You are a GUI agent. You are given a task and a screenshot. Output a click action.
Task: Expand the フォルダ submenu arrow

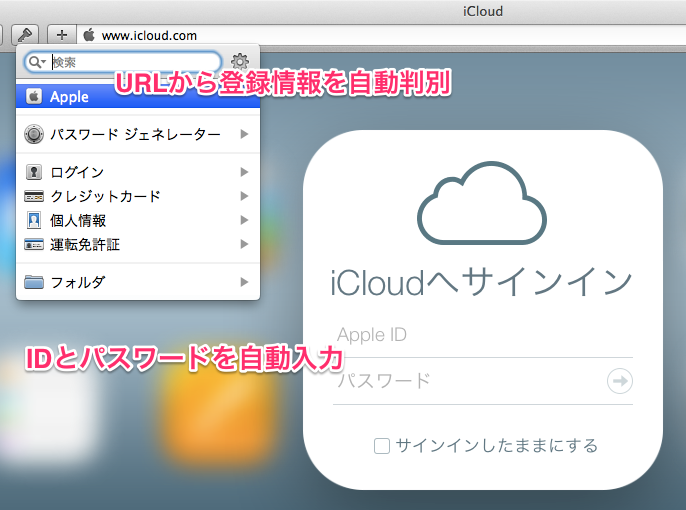(245, 282)
